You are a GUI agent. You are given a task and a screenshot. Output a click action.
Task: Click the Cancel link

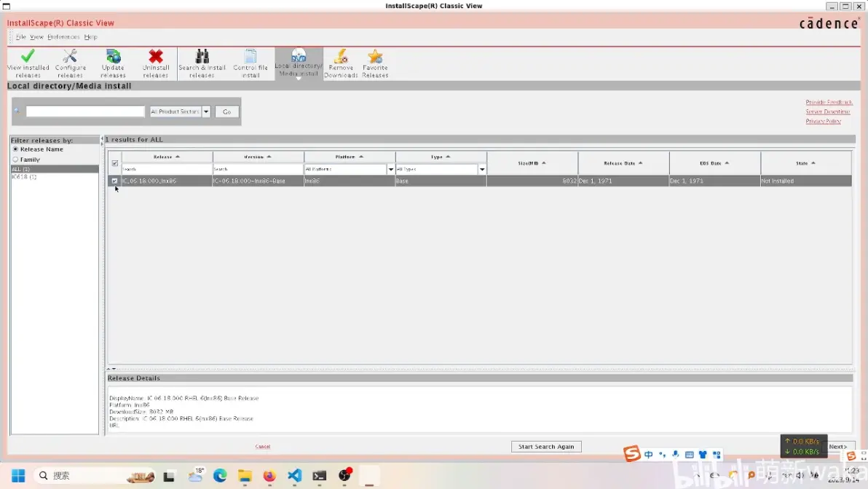[x=262, y=446]
